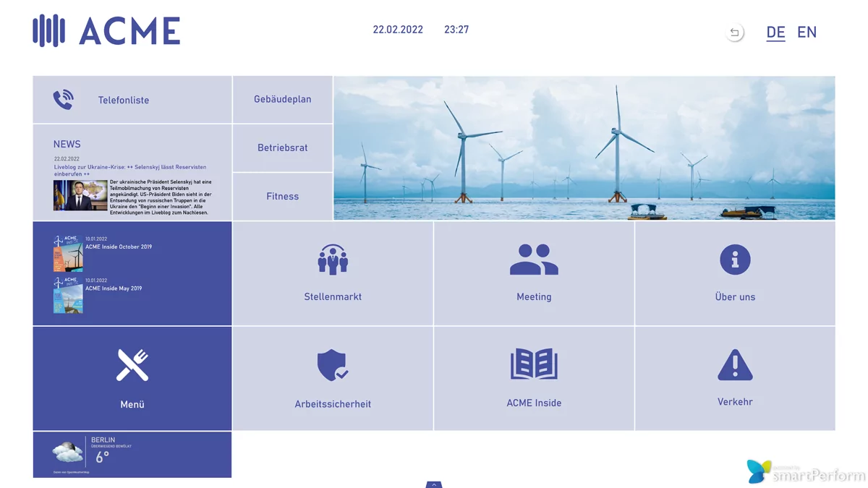
Task: Open the Arbeitssicherheit shield icon
Action: tap(333, 366)
